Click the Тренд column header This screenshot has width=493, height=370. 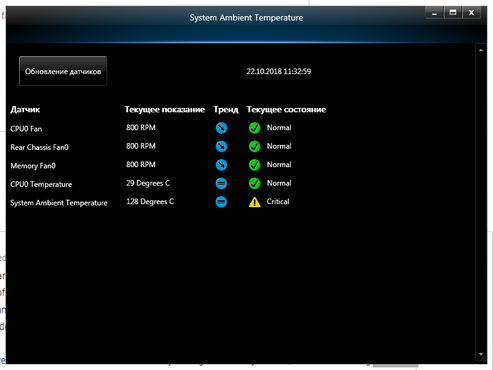pyautogui.click(x=226, y=110)
